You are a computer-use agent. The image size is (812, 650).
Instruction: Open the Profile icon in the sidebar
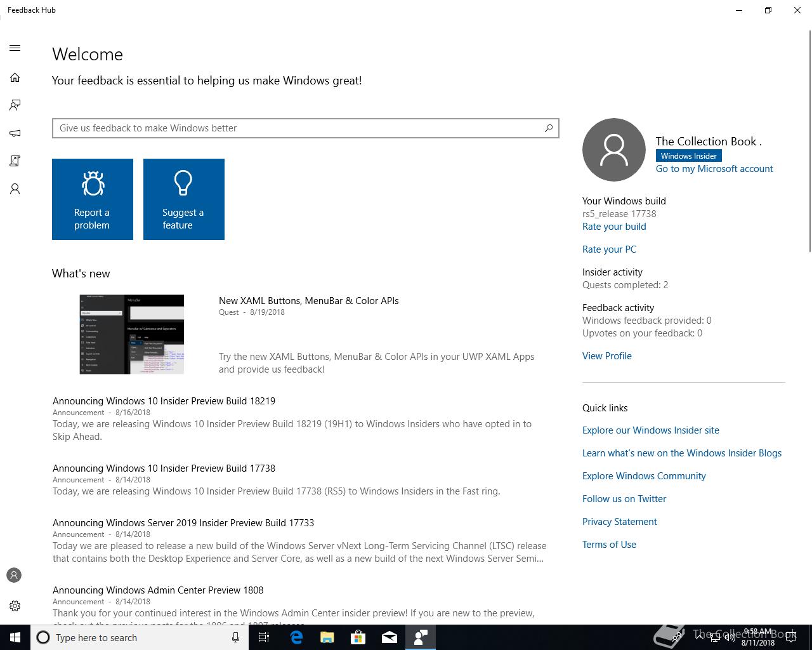[15, 189]
